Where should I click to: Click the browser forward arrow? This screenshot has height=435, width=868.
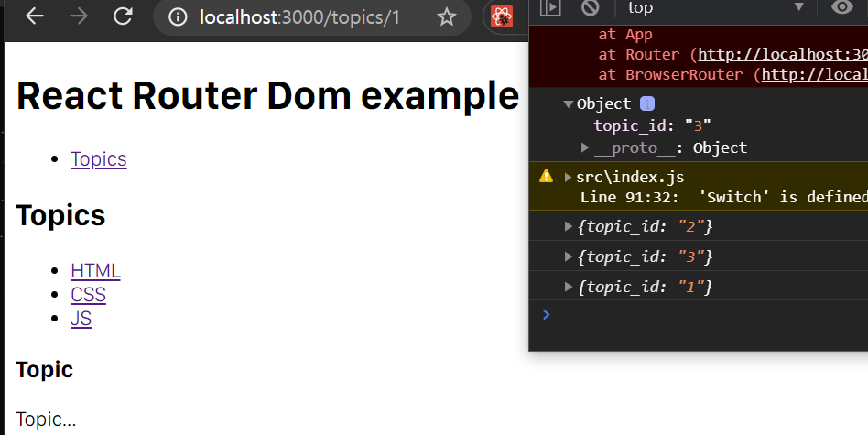pos(79,16)
